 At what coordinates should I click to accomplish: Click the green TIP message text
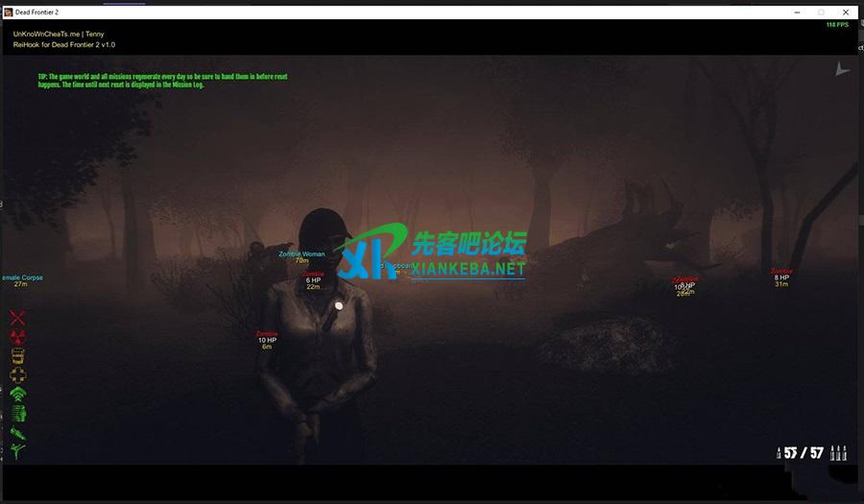point(162,81)
